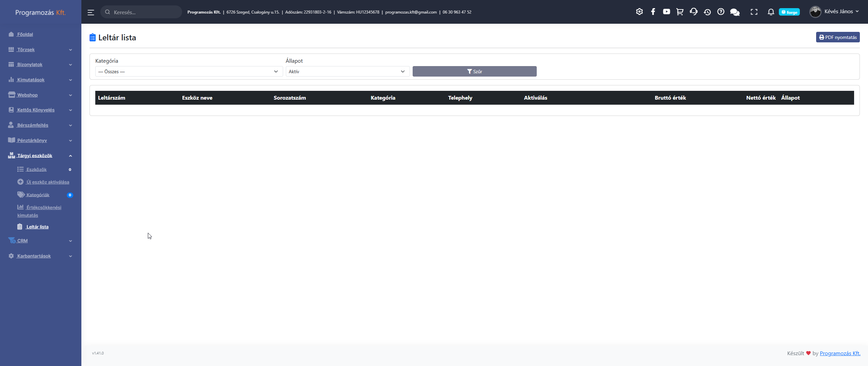Screen dimensions: 868x366
Task: Click the Programozás Kft. logo
Action: coord(40,13)
